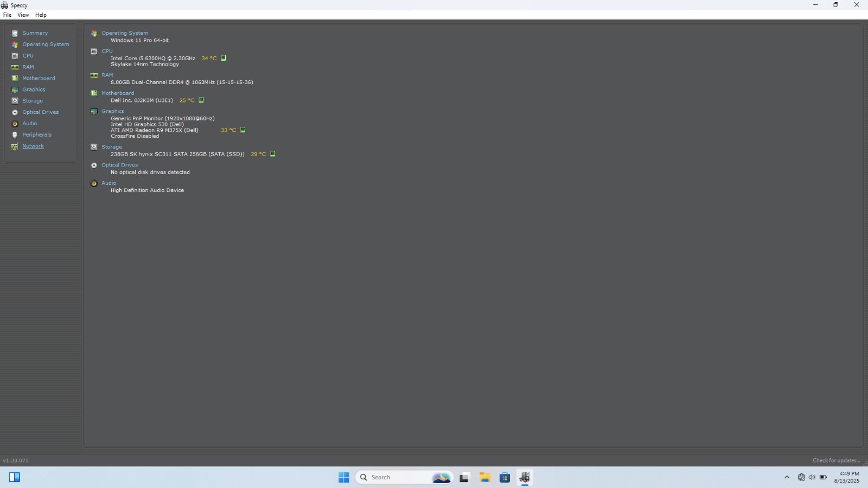The height and width of the screenshot is (488, 868).
Task: Click the Storage heading link in summary
Action: coord(112,147)
